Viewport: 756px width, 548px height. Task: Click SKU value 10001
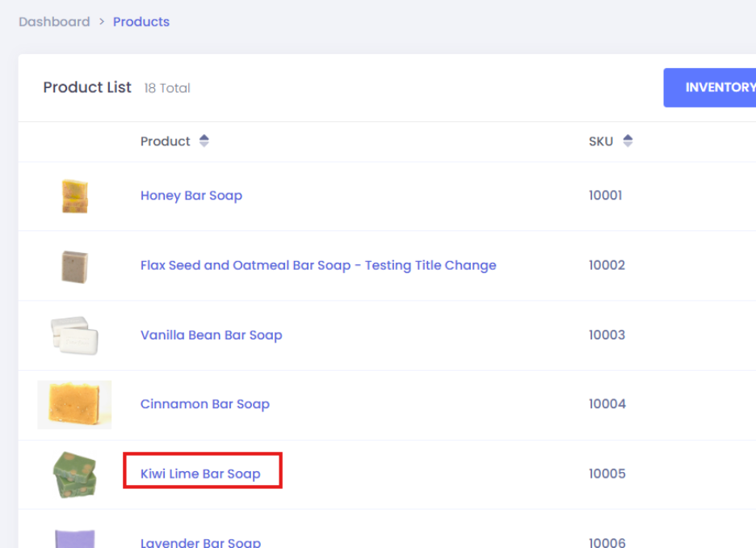605,196
